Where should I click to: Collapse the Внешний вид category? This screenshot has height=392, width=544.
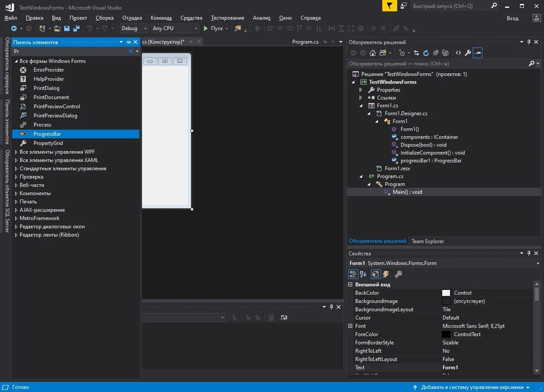[x=350, y=285]
